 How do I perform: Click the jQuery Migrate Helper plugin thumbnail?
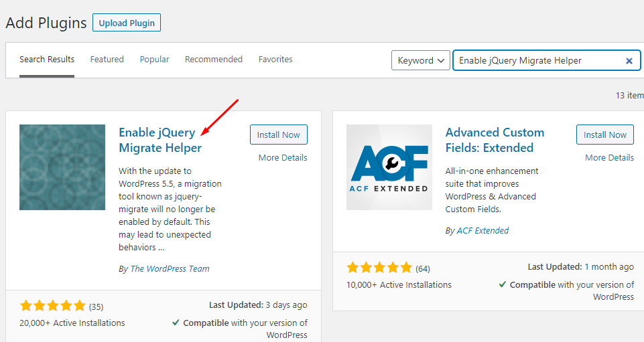62,167
